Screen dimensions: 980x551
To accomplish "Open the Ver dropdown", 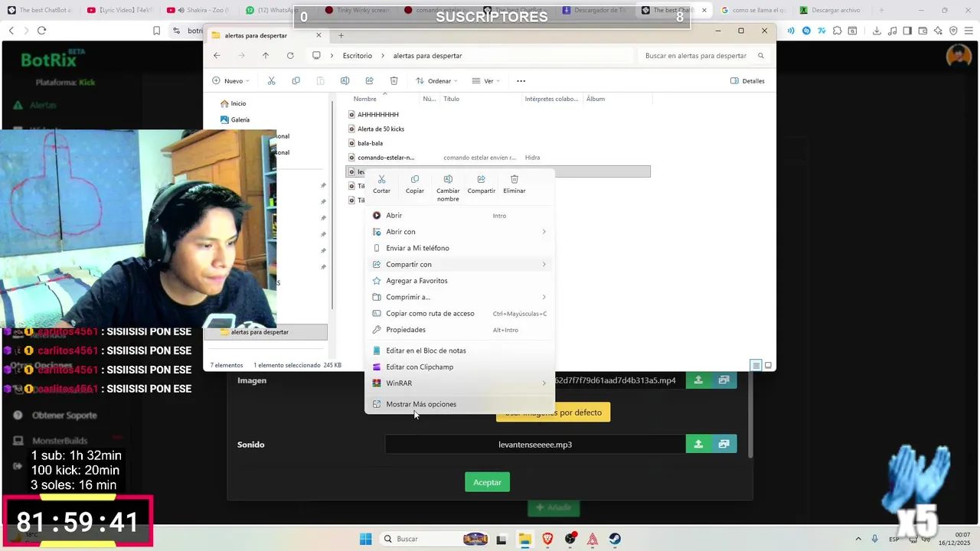I will point(486,80).
